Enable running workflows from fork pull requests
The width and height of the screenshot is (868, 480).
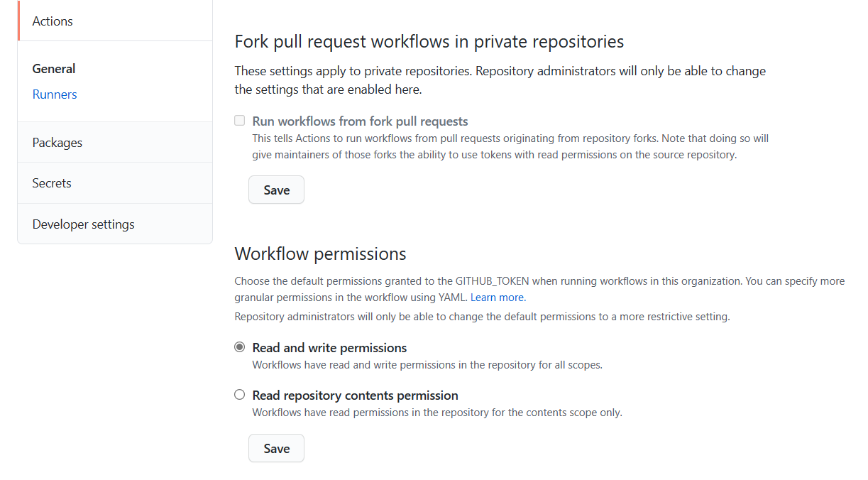[x=239, y=121]
